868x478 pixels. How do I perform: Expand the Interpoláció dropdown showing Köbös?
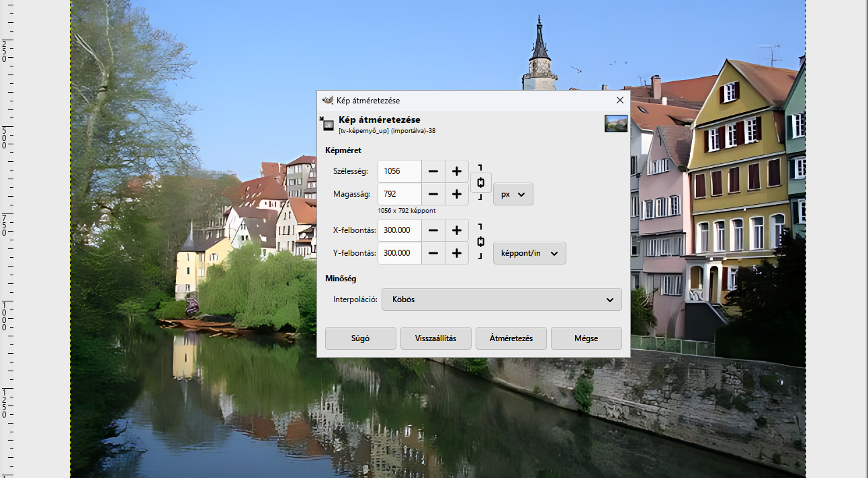[x=502, y=299]
